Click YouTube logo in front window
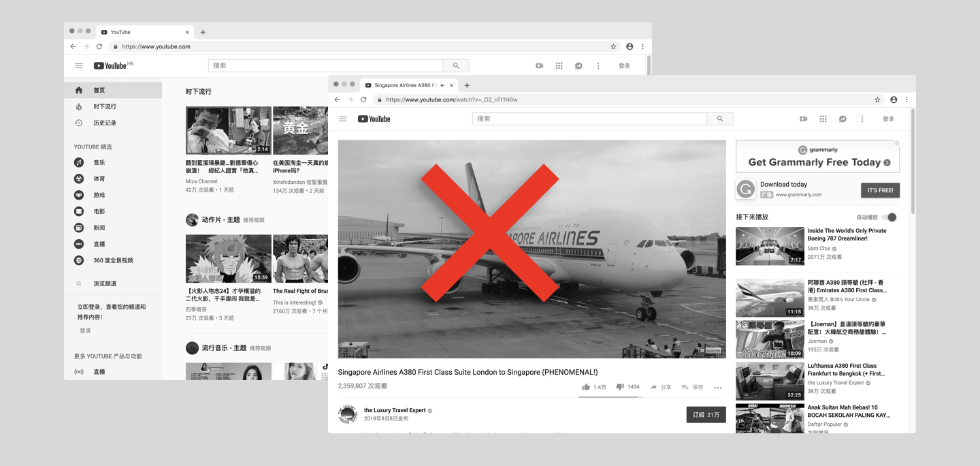 click(x=374, y=119)
